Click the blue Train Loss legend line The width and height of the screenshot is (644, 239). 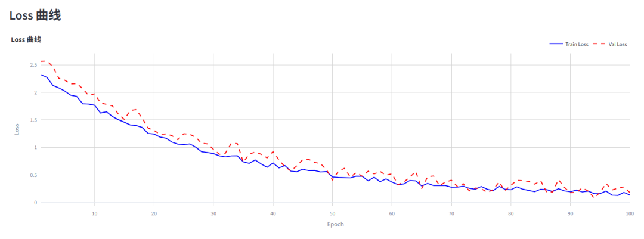(x=556, y=44)
